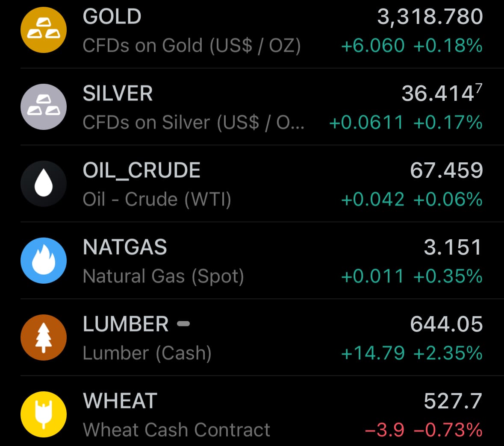Open Wheat Cash Contract description
The image size is (504, 446).
177,430
